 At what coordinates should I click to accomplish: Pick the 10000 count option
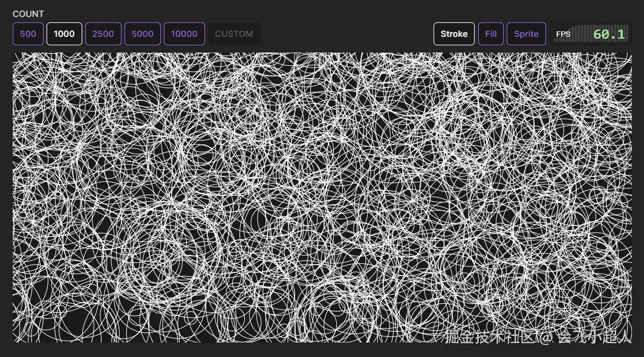(184, 34)
